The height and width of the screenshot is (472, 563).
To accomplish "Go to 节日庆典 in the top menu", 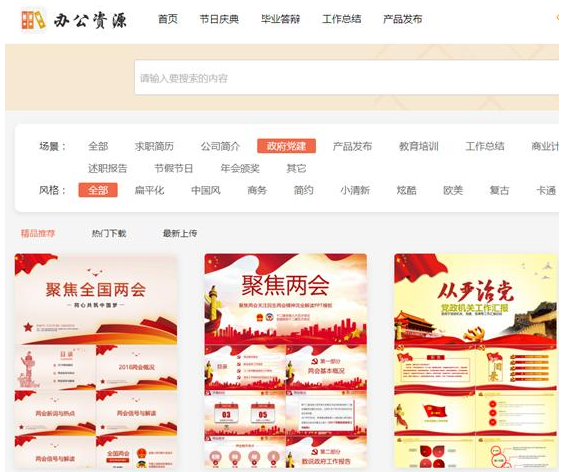I will tap(219, 19).
